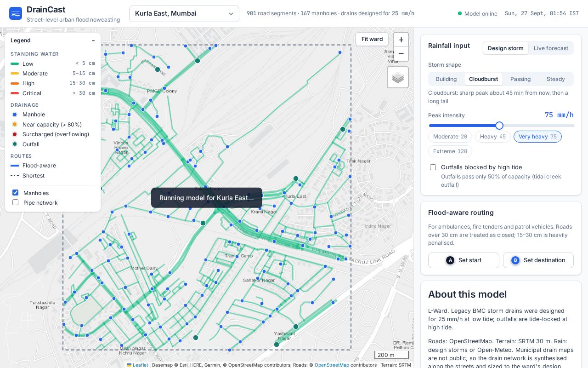The width and height of the screenshot is (588, 368).
Task: Click the B marker icon in Set destination
Action: pyautogui.click(x=515, y=260)
